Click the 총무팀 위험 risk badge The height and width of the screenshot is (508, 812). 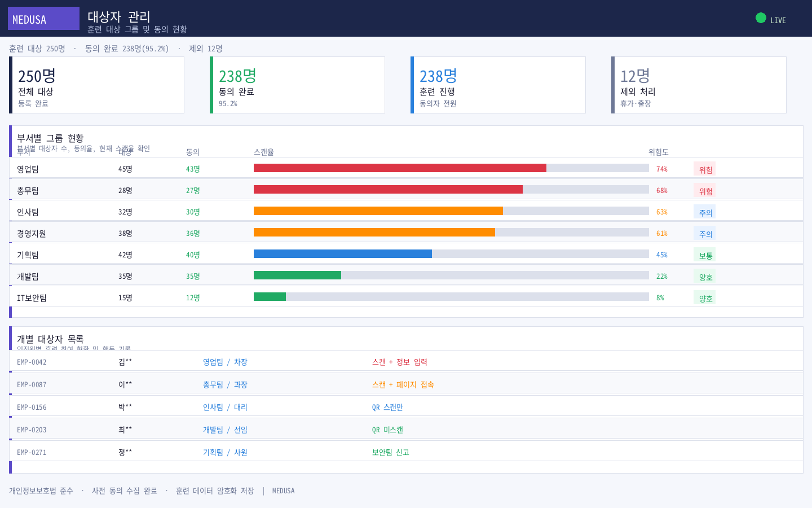[x=705, y=190]
